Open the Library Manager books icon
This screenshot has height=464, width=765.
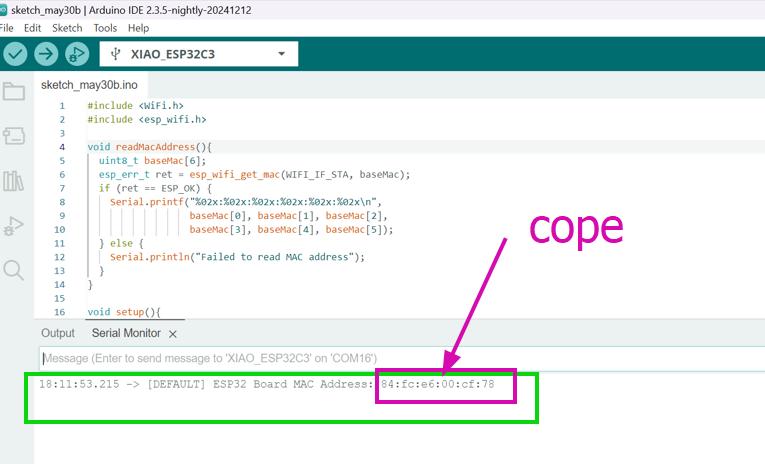pos(13,181)
